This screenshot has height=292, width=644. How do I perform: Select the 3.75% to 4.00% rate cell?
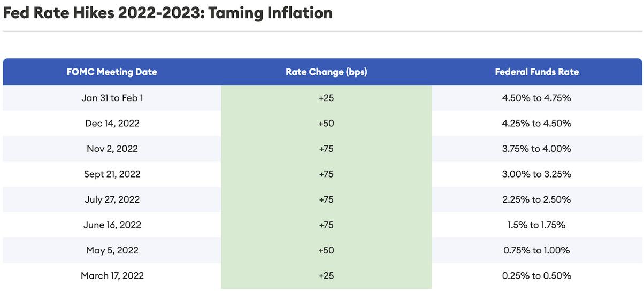(x=536, y=149)
